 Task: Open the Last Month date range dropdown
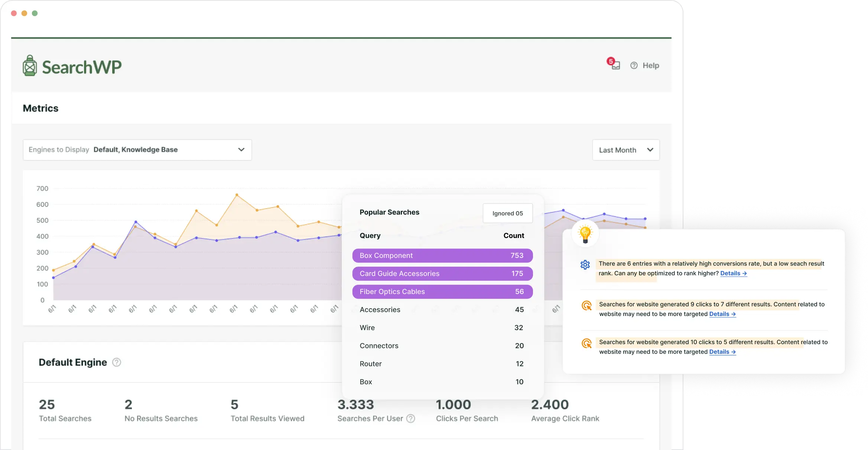625,150
